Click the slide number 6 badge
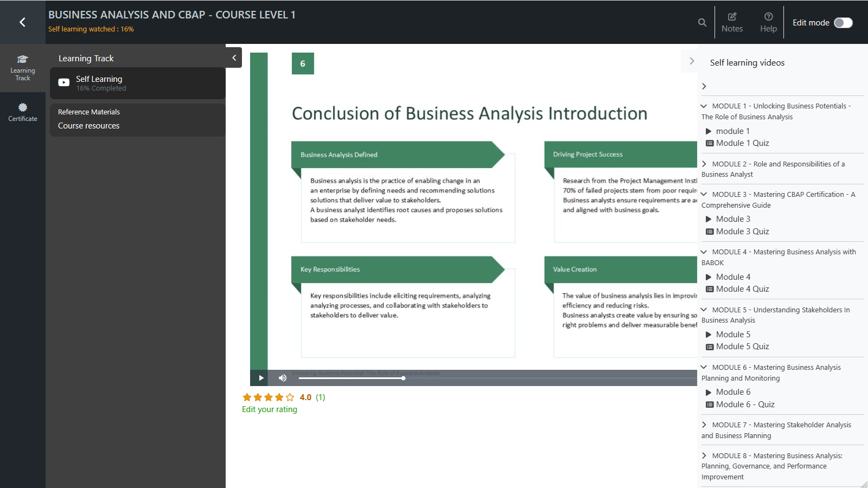This screenshot has height=488, width=868. pyautogui.click(x=303, y=63)
